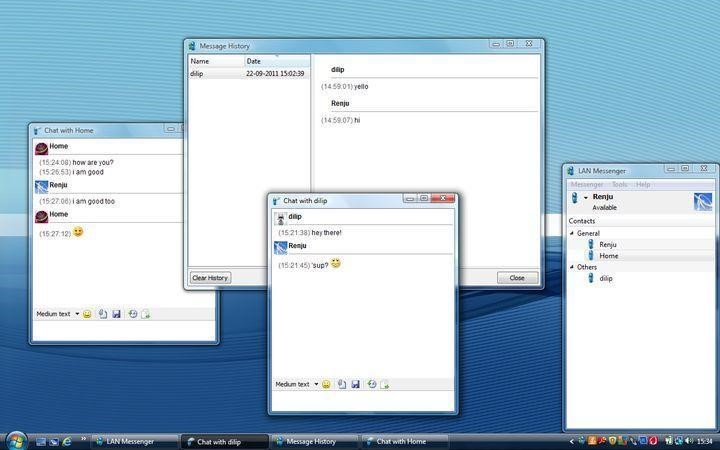Viewport: 720px width, 450px height.
Task: Open the Windows Start menu orb
Action: [x=16, y=442]
